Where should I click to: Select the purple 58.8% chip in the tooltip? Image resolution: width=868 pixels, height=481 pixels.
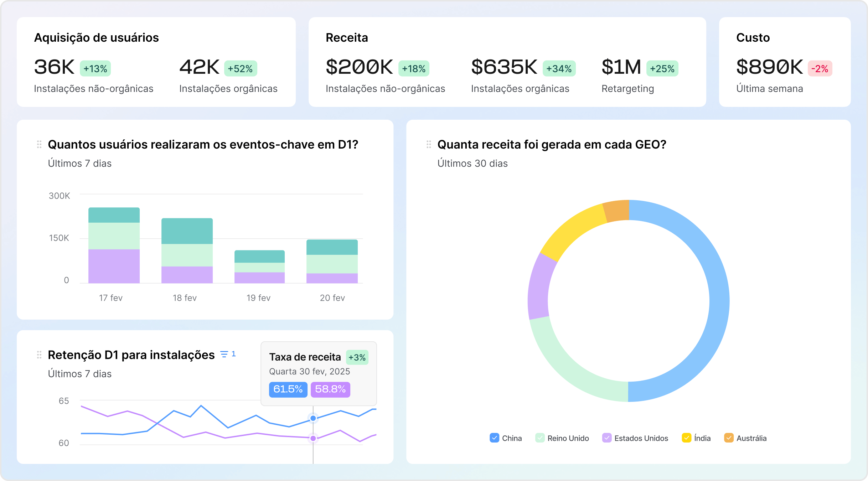coord(330,389)
